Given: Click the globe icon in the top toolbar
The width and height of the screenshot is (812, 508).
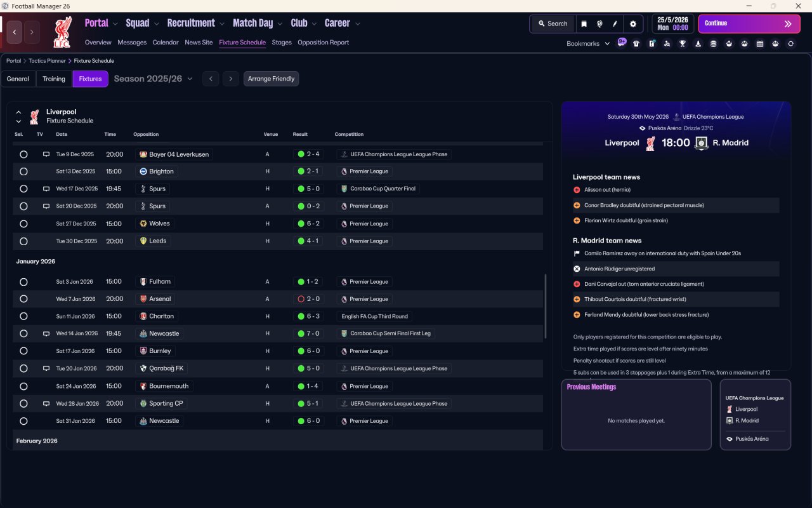Looking at the screenshot, I should pyautogui.click(x=599, y=23).
